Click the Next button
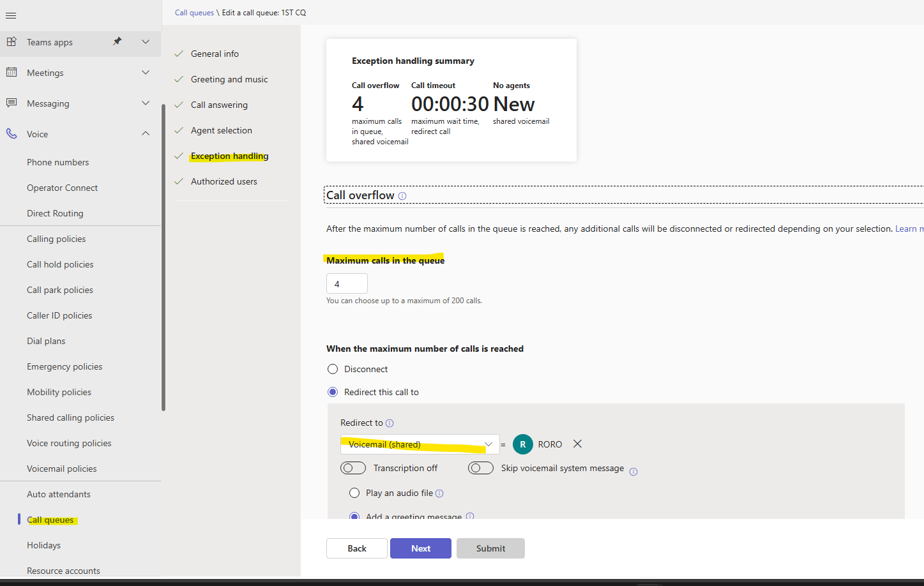The height and width of the screenshot is (586, 924). [x=421, y=548]
